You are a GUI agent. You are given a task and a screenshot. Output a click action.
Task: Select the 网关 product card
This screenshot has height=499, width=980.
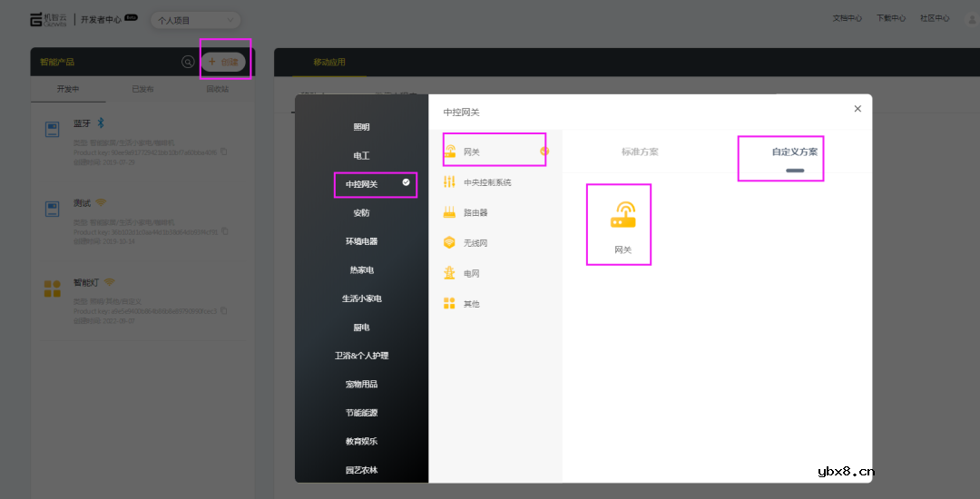pyautogui.click(x=622, y=225)
